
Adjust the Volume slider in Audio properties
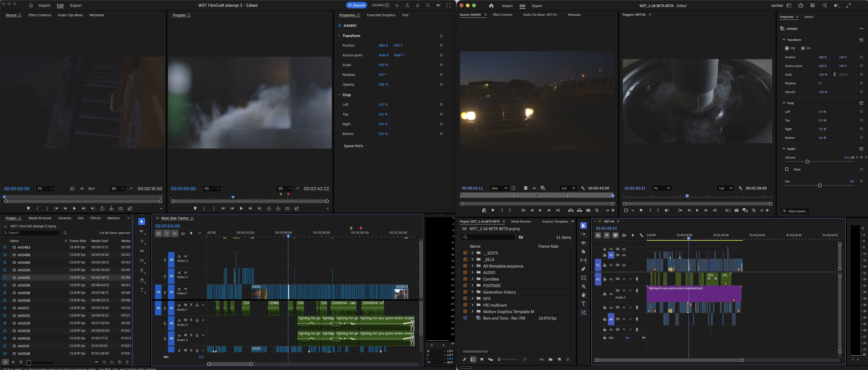pyautogui.click(x=807, y=162)
